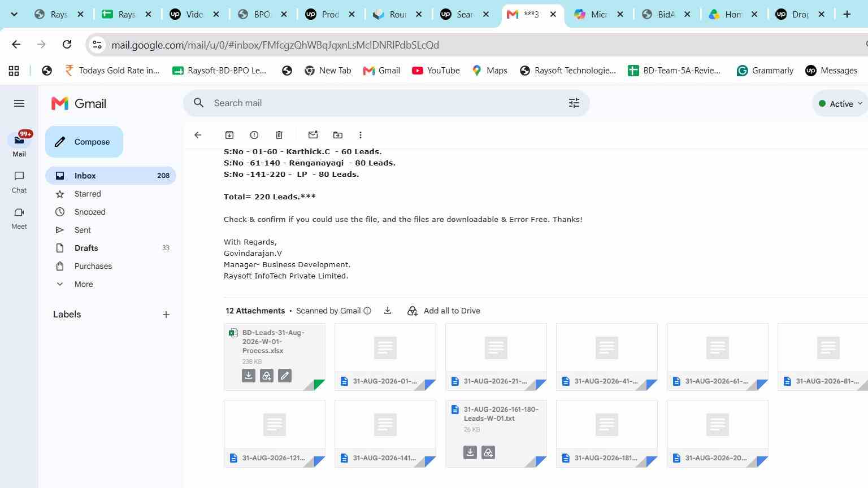Open search options filter in search bar

coord(574,103)
